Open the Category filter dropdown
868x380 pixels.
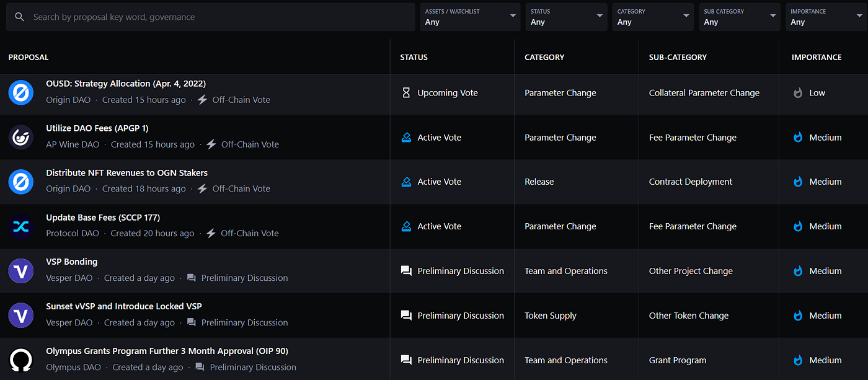[x=653, y=17]
